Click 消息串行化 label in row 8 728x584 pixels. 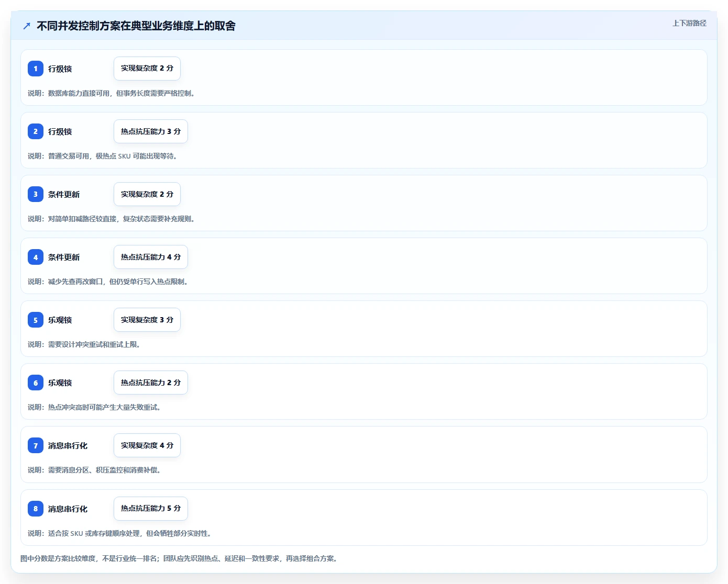(x=68, y=509)
